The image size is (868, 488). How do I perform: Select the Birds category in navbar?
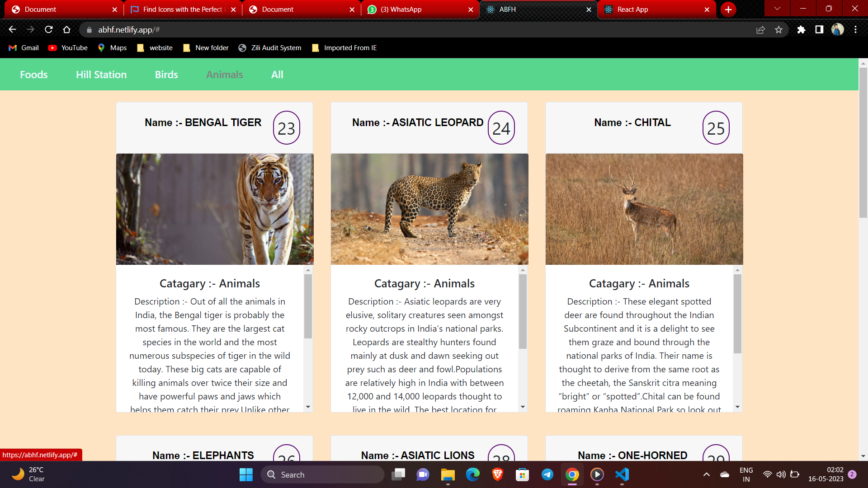click(x=166, y=75)
